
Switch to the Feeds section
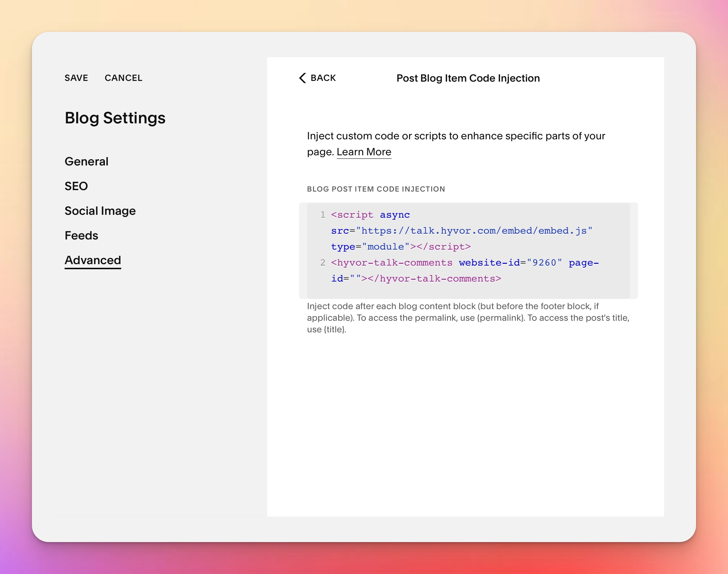point(81,235)
